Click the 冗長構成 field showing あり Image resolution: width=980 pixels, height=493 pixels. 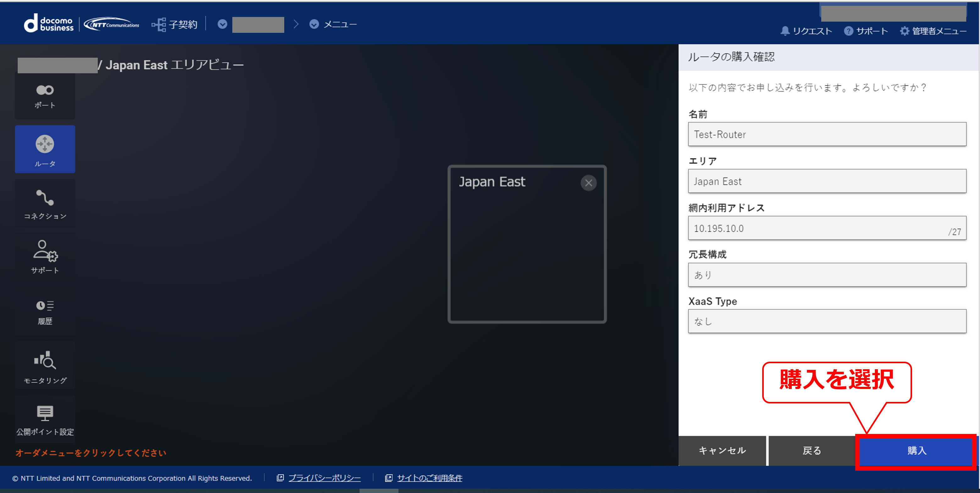(827, 275)
